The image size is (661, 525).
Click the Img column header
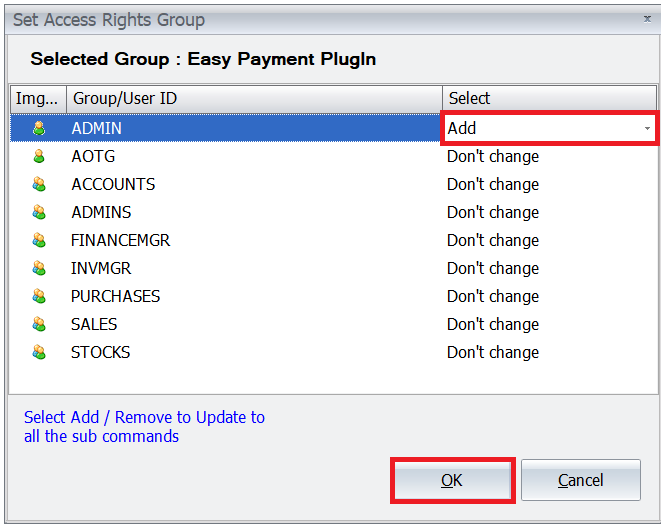tap(38, 98)
